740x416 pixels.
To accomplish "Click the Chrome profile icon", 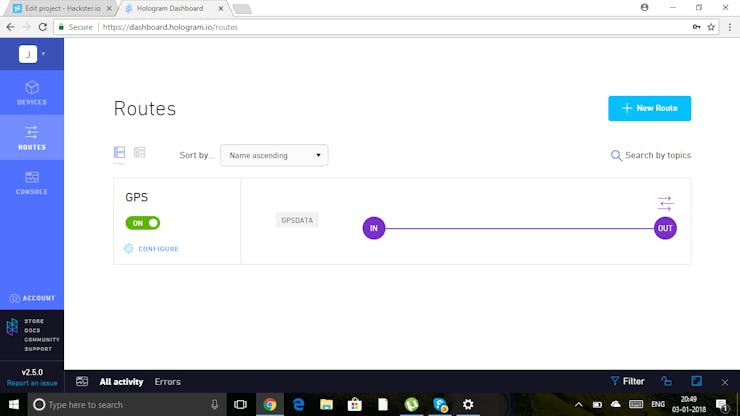I will pos(644,8).
